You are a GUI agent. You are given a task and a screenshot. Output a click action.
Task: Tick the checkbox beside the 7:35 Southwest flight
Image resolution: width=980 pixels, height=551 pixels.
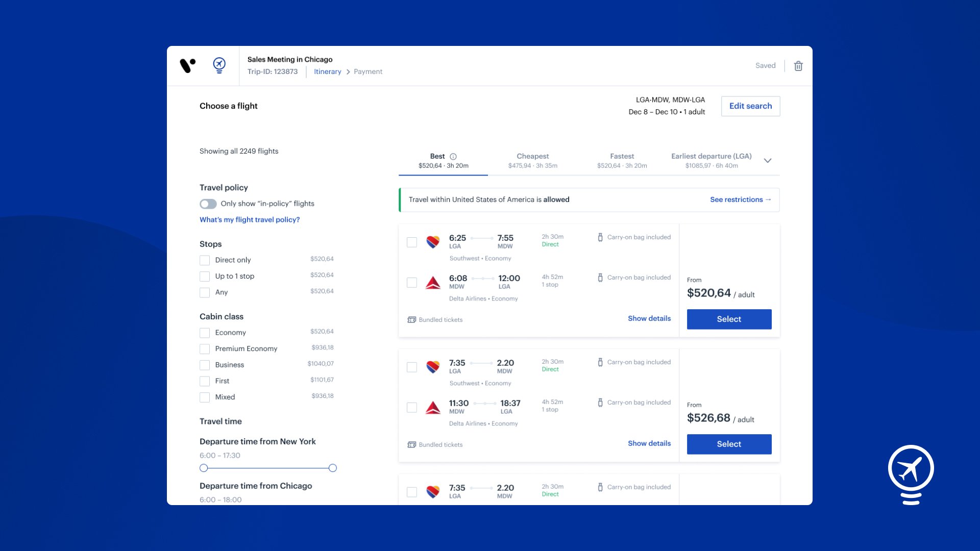pos(412,367)
